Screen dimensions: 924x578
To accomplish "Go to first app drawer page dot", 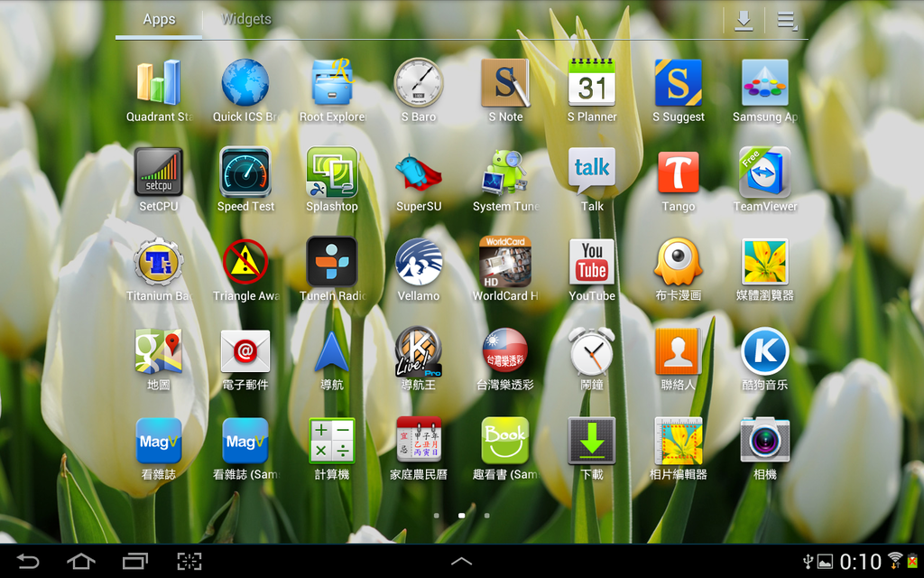I will coord(436,516).
